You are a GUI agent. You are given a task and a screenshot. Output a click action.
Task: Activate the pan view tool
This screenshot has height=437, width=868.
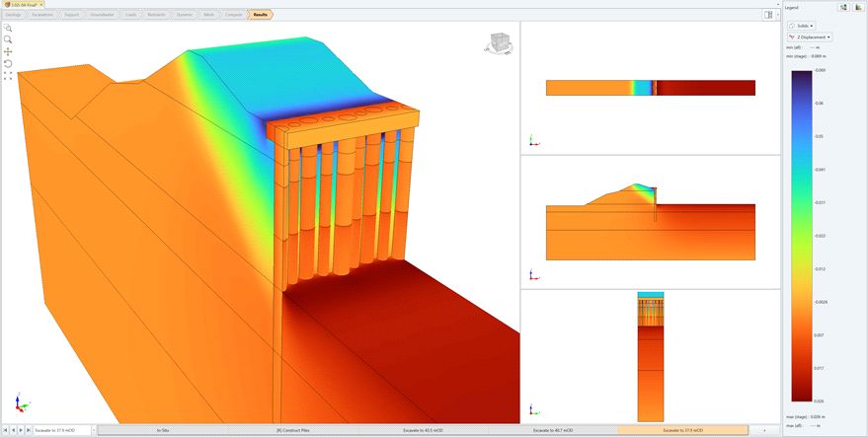point(8,51)
